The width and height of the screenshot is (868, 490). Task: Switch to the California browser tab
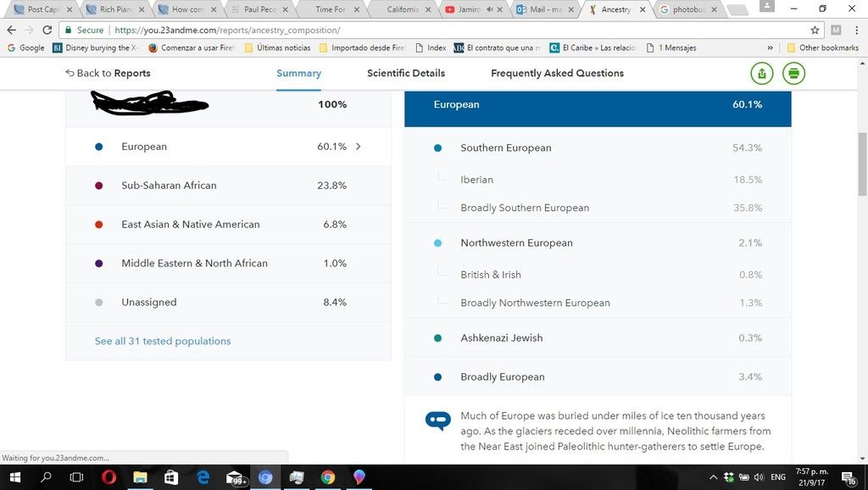tap(402, 9)
